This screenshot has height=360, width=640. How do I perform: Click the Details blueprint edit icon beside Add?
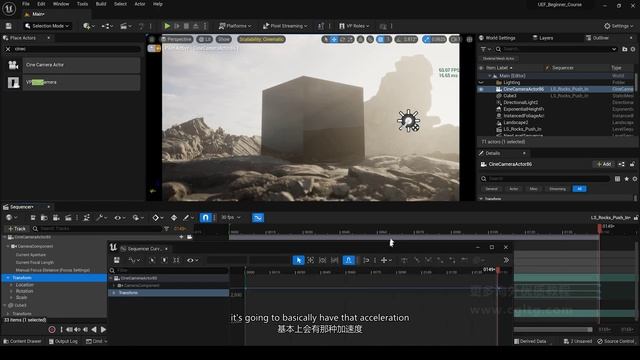tap(621, 164)
